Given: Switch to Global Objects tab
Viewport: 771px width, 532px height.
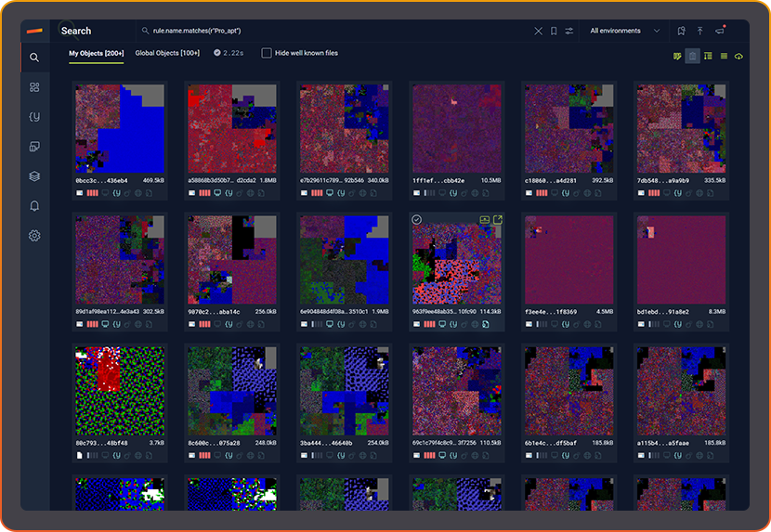Looking at the screenshot, I should click(167, 53).
